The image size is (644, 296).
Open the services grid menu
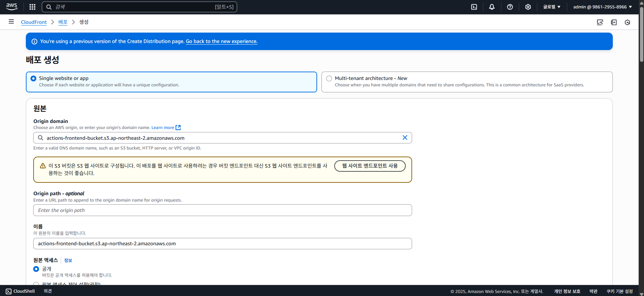32,7
